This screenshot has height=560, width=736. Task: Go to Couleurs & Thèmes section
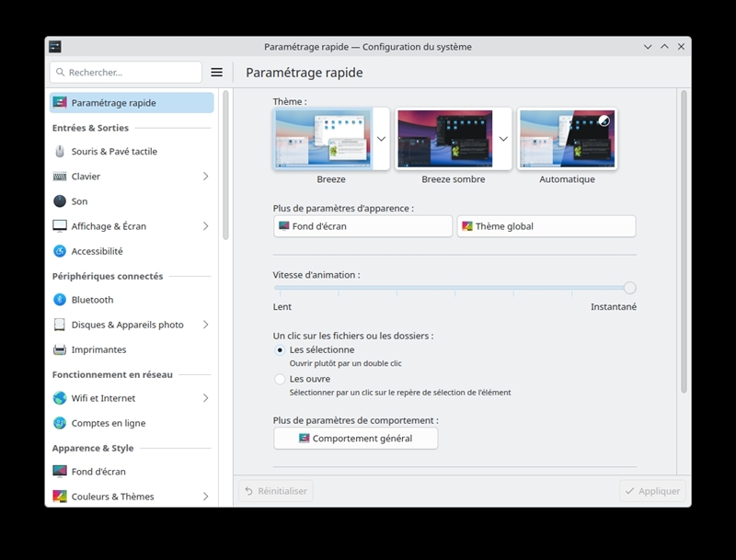[x=132, y=497]
